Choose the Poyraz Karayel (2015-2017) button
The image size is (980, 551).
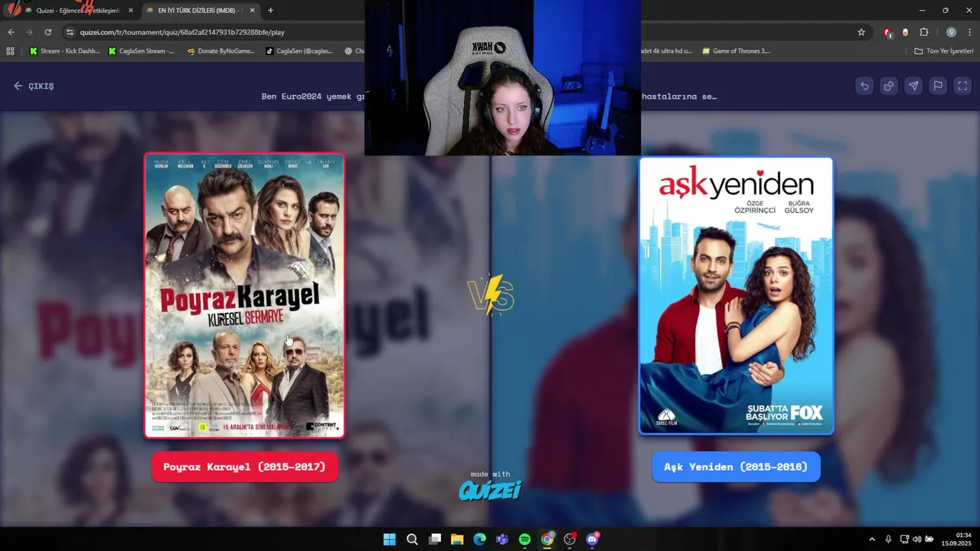pyautogui.click(x=244, y=467)
